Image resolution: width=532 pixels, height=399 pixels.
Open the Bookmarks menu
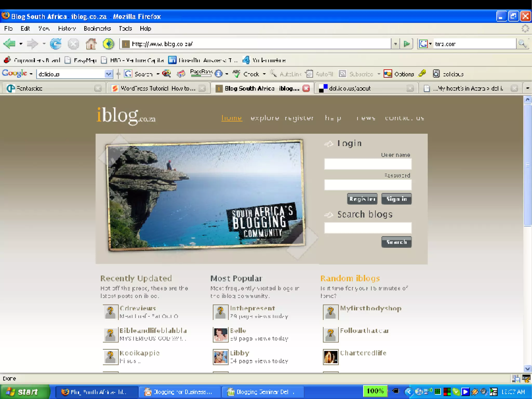97,28
